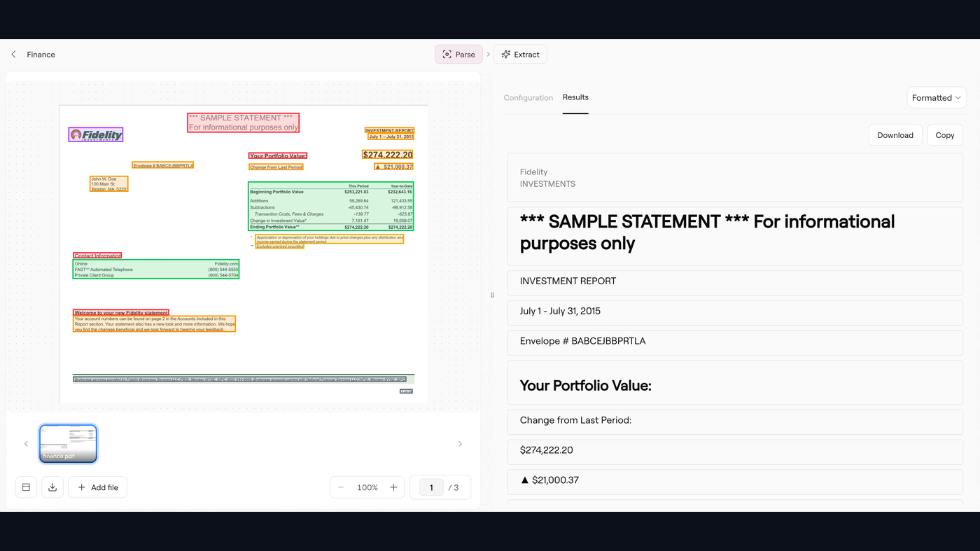Viewport: 980px width, 551px height.
Task: Click "Change from Last Period:" result block
Action: [x=735, y=422]
